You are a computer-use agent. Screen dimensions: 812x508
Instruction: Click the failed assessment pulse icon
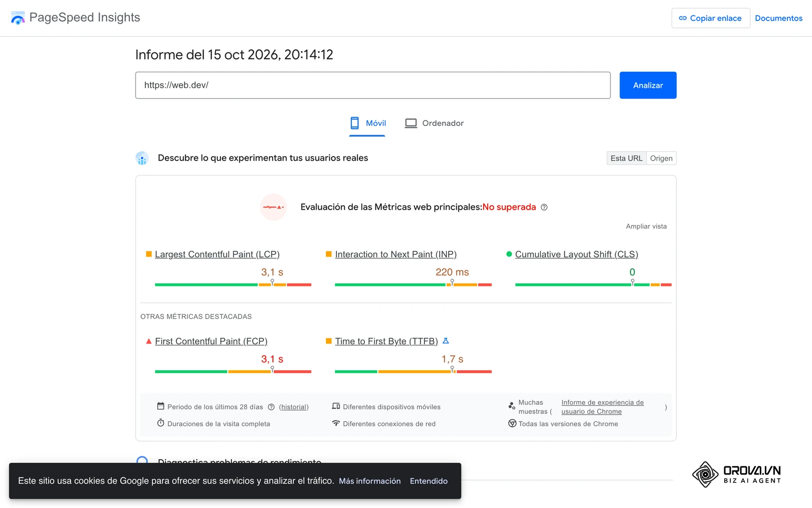273,207
